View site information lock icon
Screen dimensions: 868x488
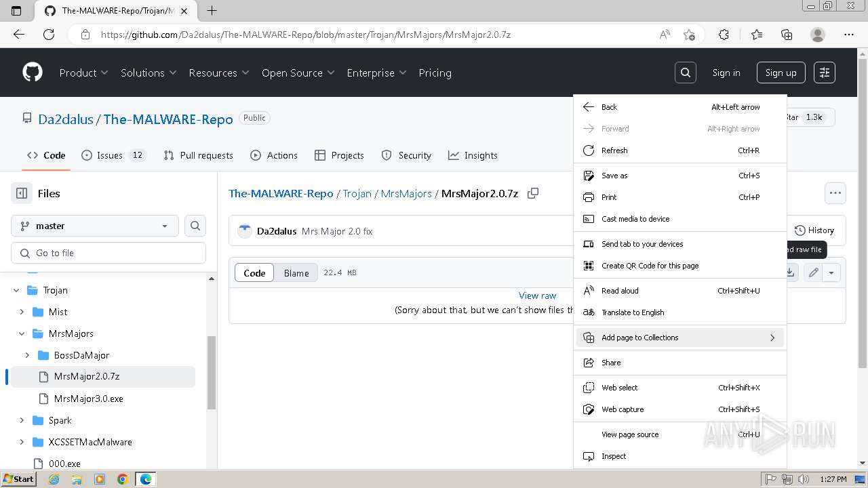(85, 35)
